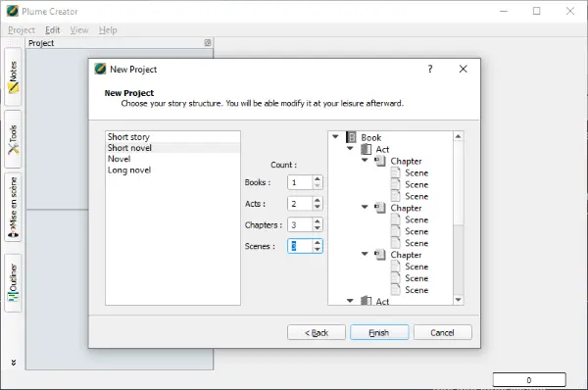Decrease the Acts count

click(318, 207)
